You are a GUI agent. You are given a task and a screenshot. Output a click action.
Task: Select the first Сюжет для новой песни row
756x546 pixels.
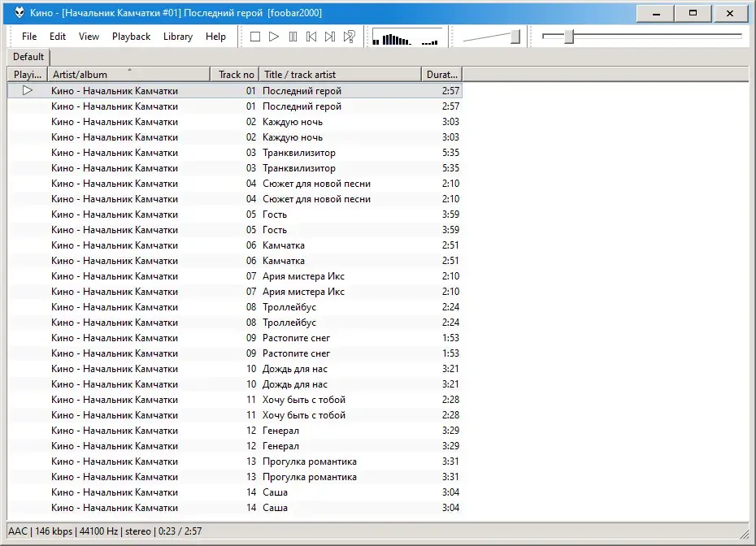(235, 183)
